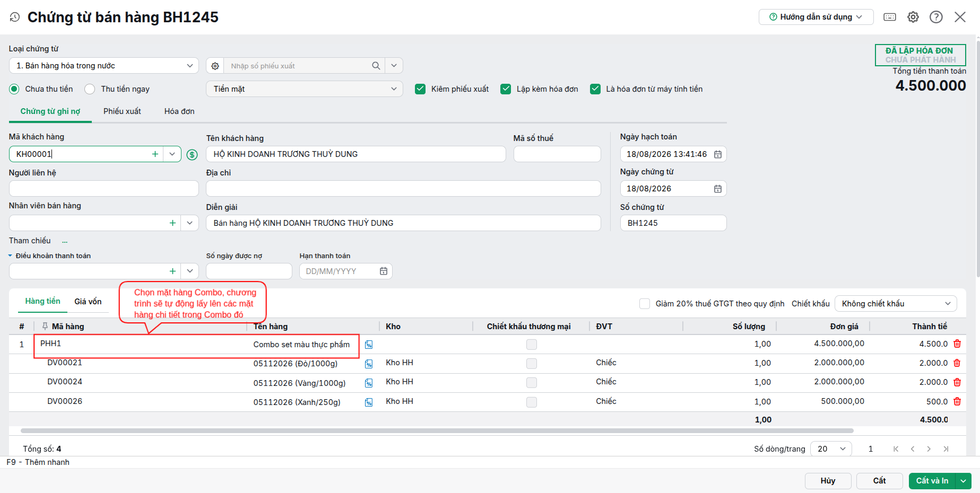This screenshot has height=493, width=980.
Task: Open the Số dòng/trang dropdown
Action: (x=831, y=449)
